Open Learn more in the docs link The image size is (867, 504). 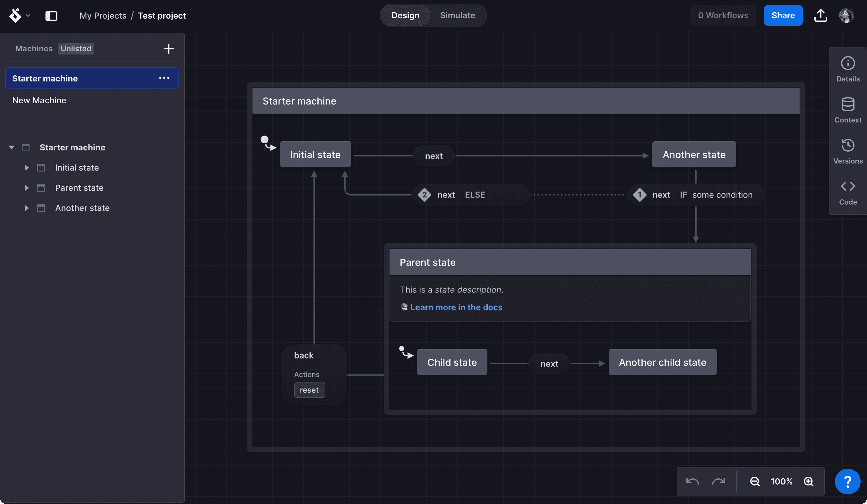tap(456, 307)
